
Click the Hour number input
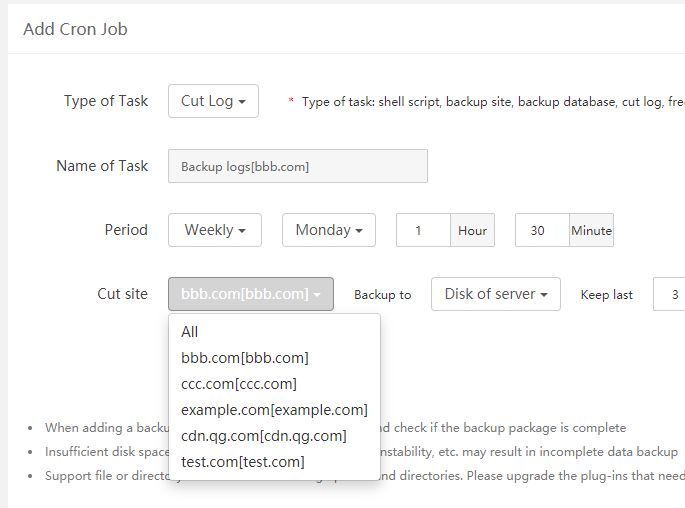click(x=423, y=230)
